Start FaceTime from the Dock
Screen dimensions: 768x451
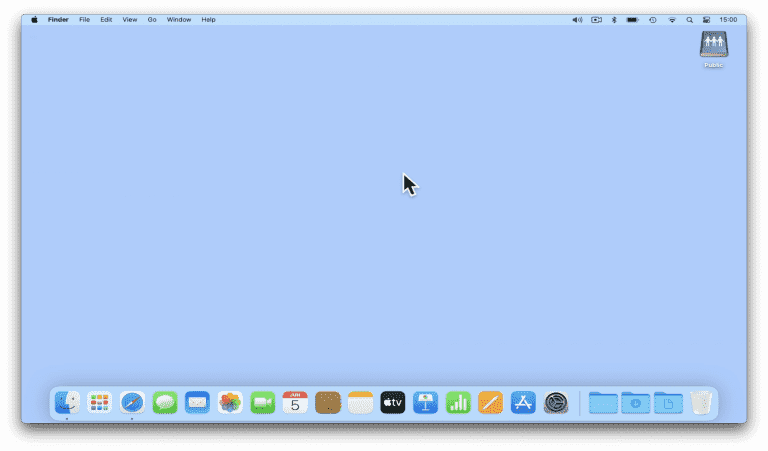[262, 402]
